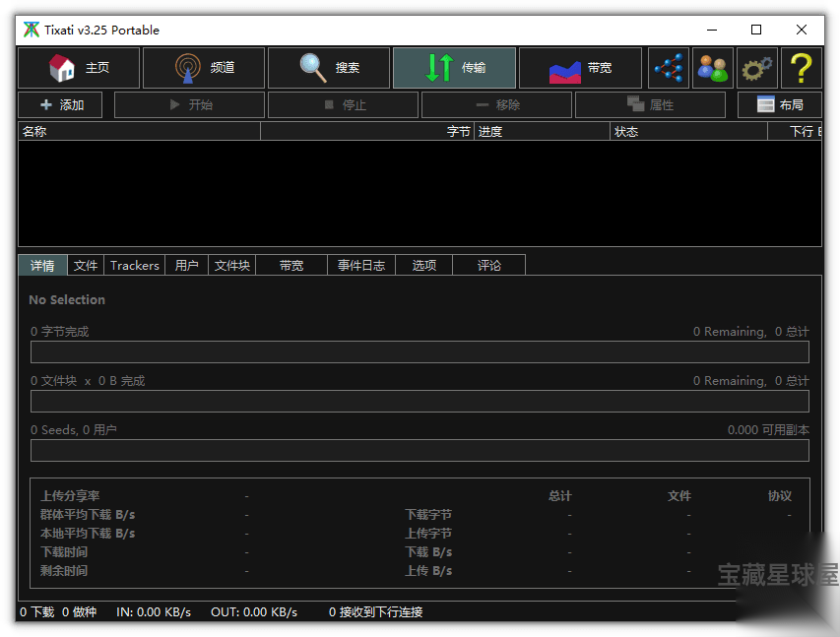This screenshot has height=637, width=840.
Task: Click '0 接收到下行连接' status text
Action: pos(375,611)
